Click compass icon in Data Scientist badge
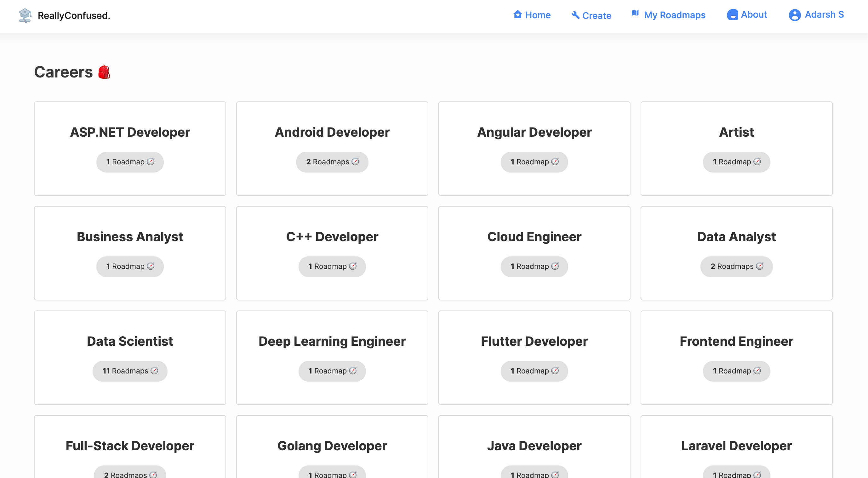This screenshot has width=868, height=478. pos(154,371)
